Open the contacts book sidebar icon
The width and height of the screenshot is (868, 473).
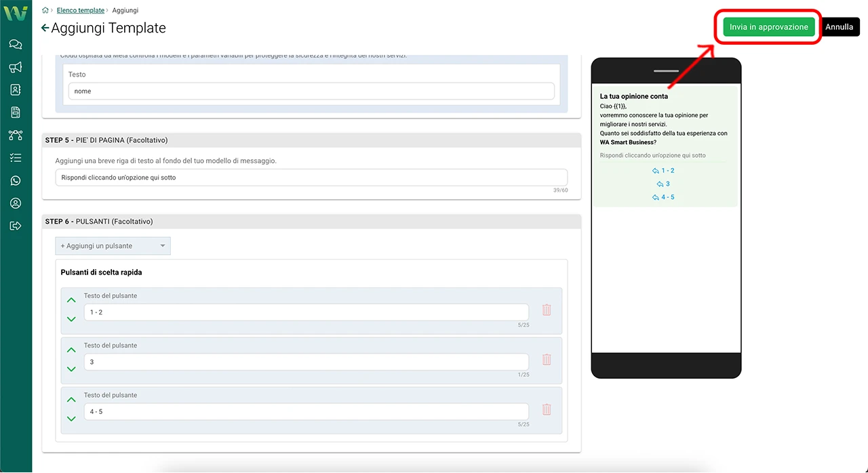point(16,89)
